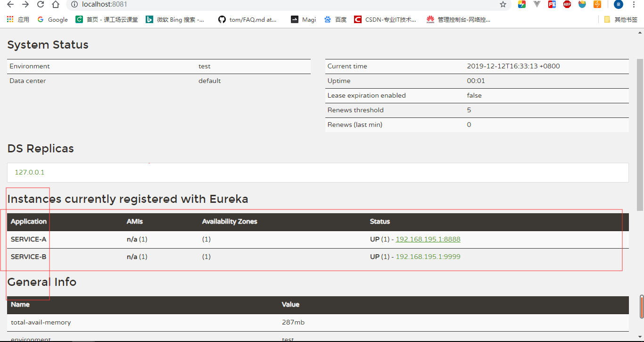Go back using the browser back arrow
The height and width of the screenshot is (342, 644).
click(x=11, y=4)
